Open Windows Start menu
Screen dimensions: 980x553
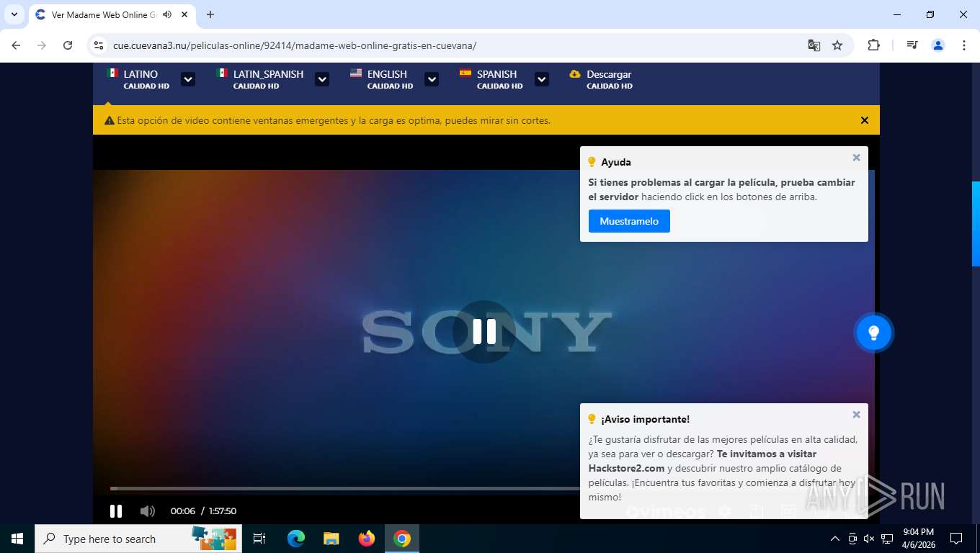tap(17, 539)
